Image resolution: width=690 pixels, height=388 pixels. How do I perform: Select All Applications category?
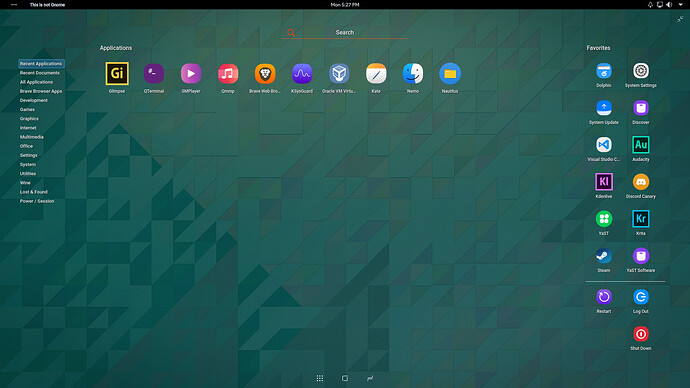tap(36, 82)
